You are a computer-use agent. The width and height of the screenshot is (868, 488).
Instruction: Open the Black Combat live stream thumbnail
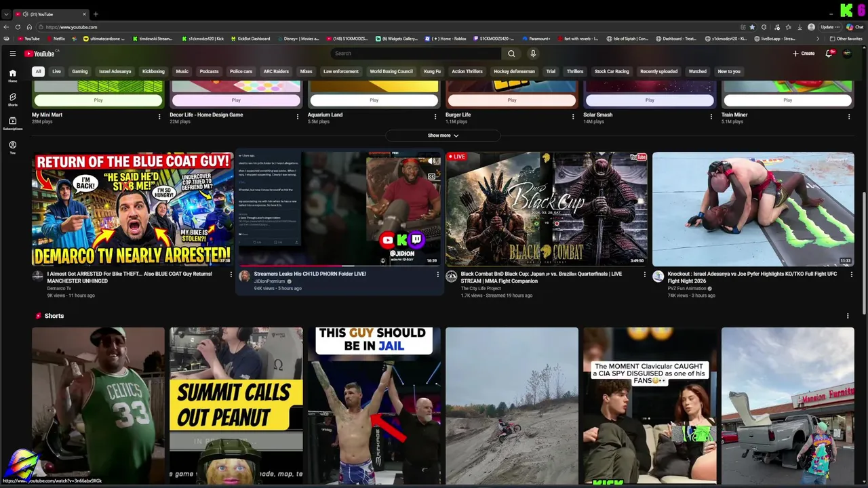click(x=546, y=209)
